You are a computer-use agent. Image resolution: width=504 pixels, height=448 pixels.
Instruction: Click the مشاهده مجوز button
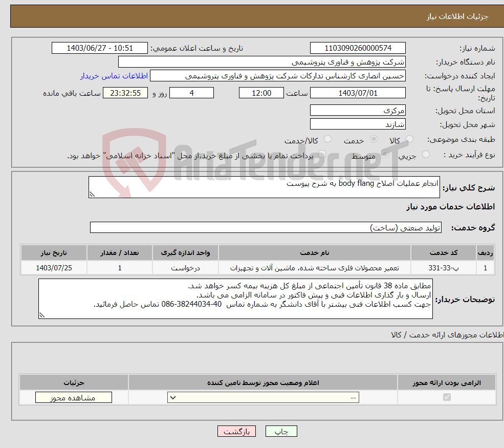coord(74,397)
